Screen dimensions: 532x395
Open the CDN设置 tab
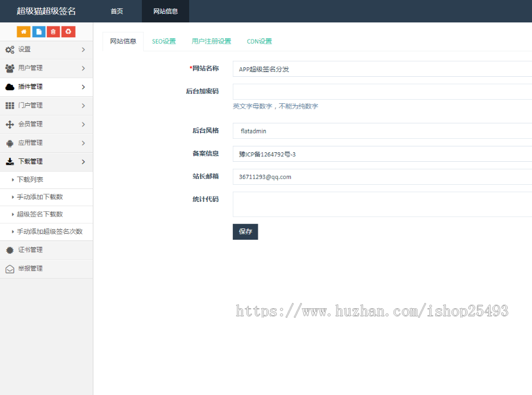coord(259,41)
